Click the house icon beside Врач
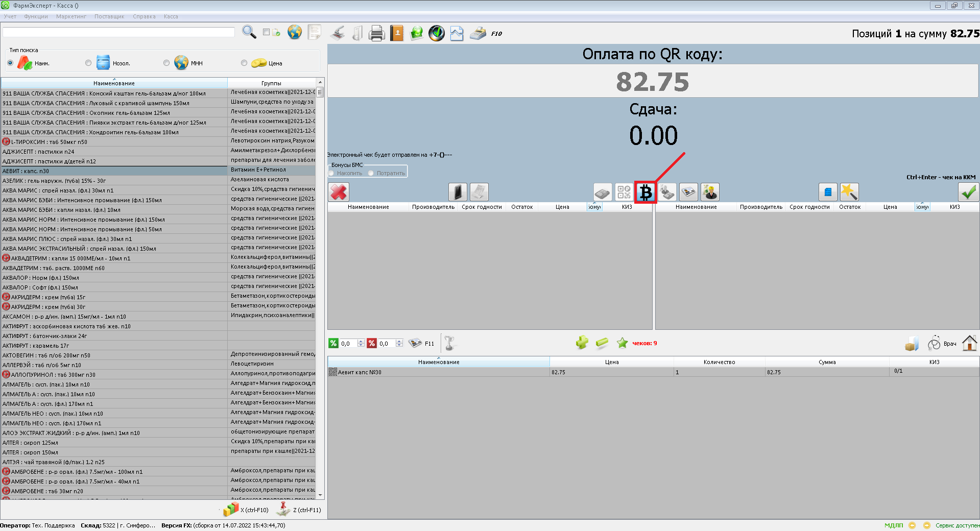The width and height of the screenshot is (980, 531). click(969, 343)
